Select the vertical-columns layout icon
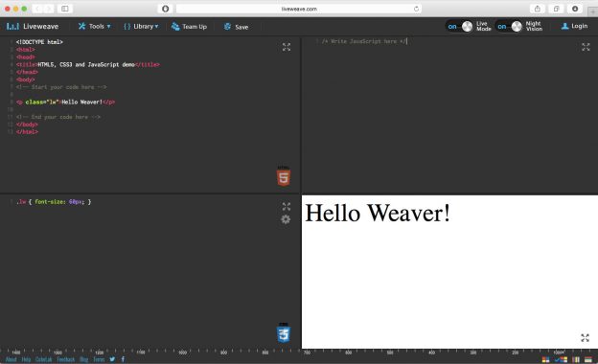This screenshot has height=364, width=598. (x=576, y=359)
